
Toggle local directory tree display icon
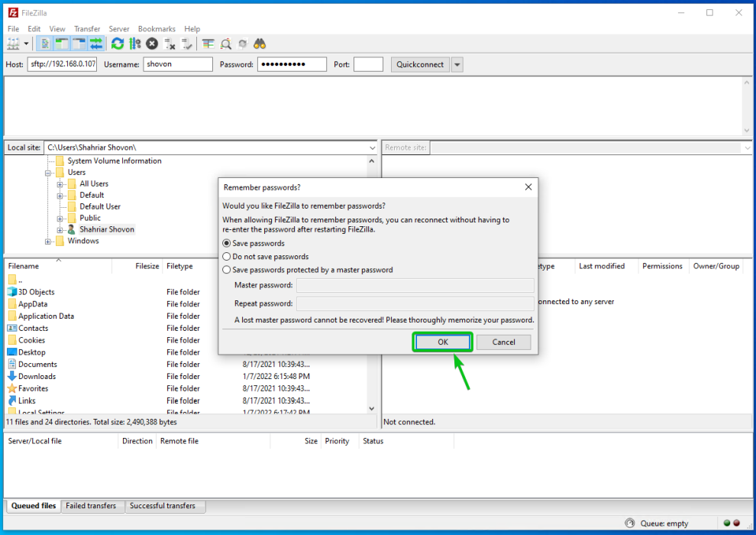point(62,44)
